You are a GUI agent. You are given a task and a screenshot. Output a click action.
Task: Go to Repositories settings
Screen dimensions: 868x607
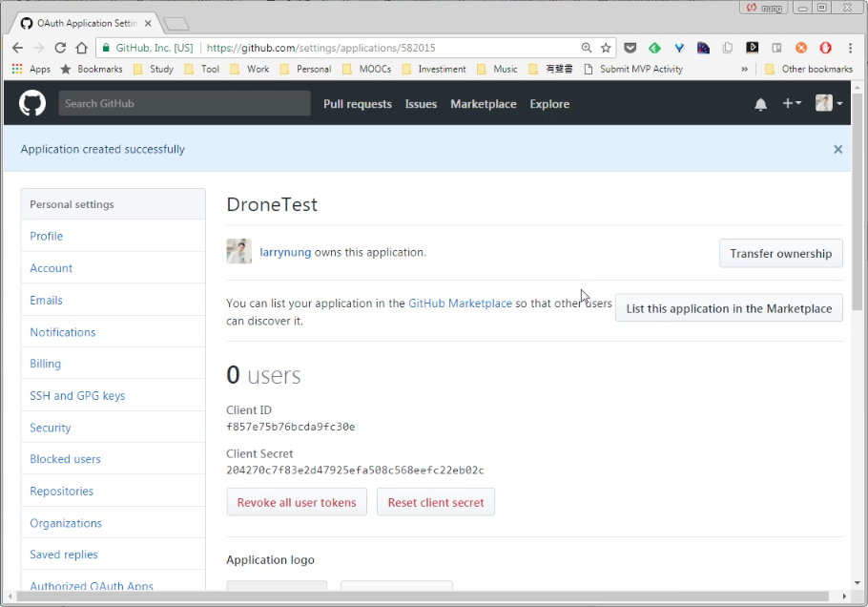(61, 492)
